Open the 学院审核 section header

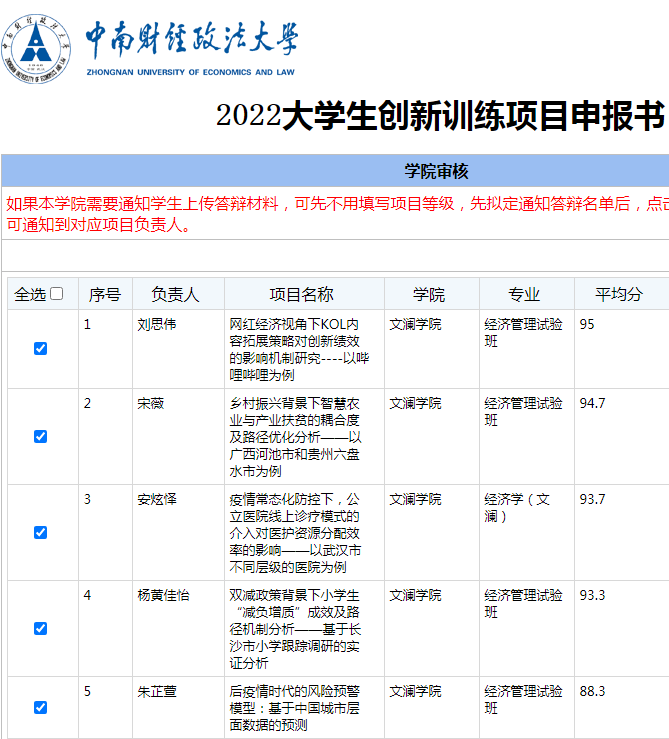pyautogui.click(x=436, y=171)
